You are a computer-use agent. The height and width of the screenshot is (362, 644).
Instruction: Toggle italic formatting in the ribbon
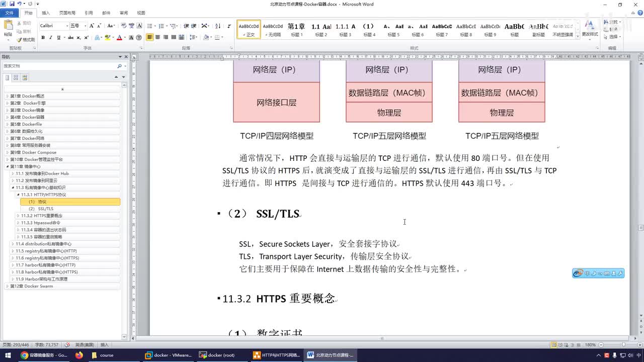pos(51,38)
